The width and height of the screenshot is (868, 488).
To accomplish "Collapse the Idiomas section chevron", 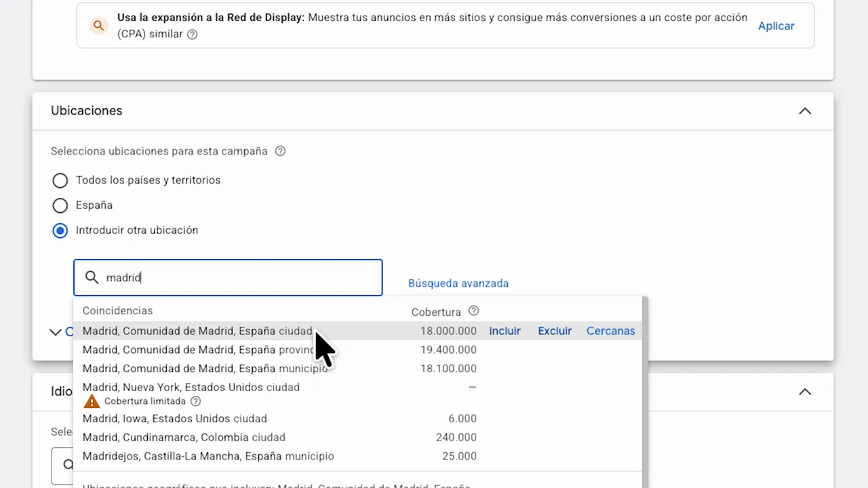I will (805, 392).
